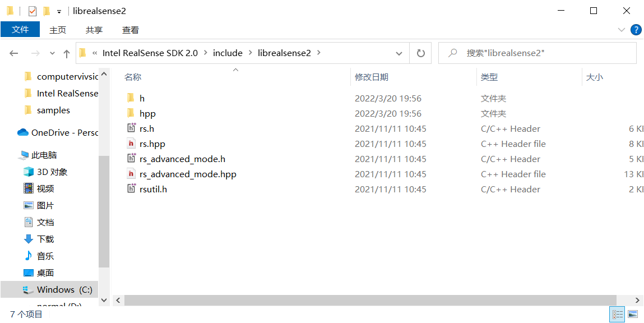The width and height of the screenshot is (644, 323).
Task: Open the address bar history dropdown arrow
Action: 399,53
